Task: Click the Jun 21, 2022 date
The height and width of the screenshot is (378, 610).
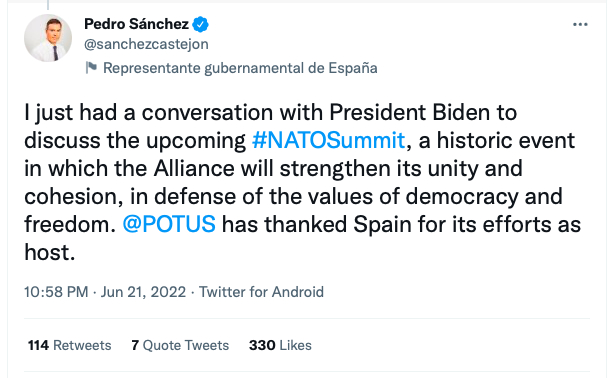Action: pos(143,292)
